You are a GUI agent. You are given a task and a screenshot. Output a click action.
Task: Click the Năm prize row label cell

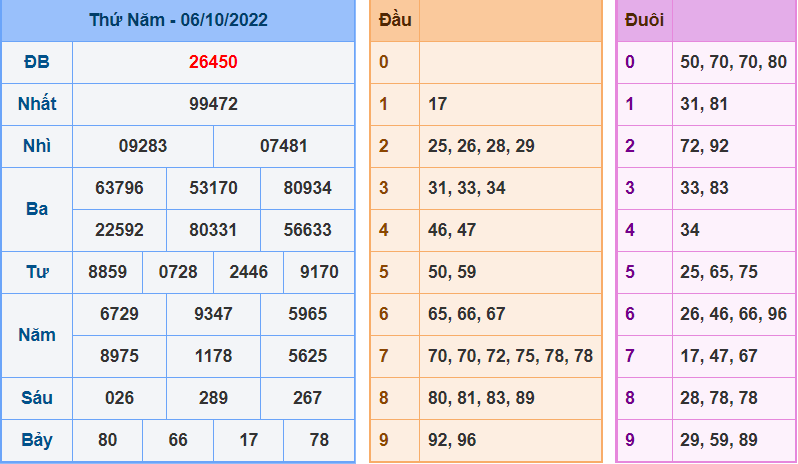37,335
